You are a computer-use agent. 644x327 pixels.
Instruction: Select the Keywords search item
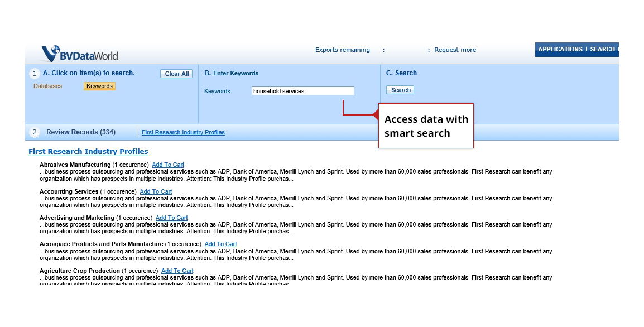[99, 86]
